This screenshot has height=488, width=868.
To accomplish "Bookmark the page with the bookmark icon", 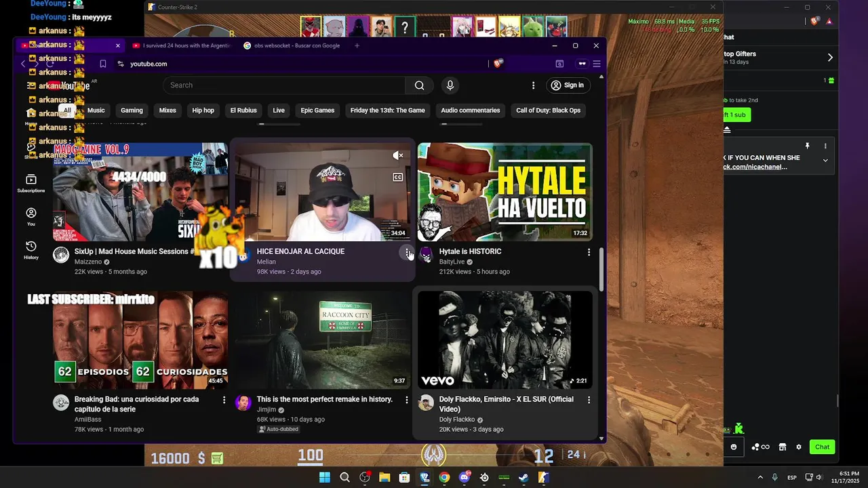I will pos(103,64).
